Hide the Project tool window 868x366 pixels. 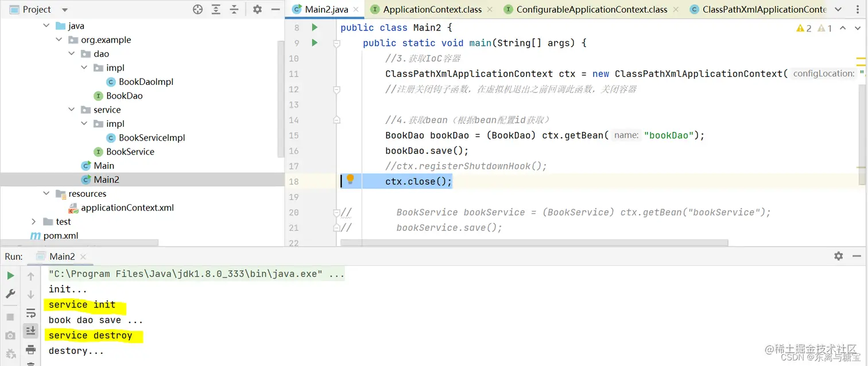275,9
